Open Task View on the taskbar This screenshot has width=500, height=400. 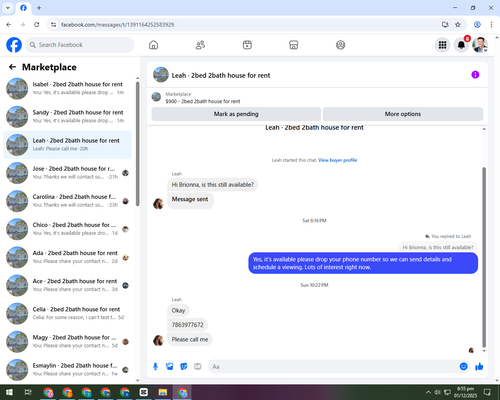tap(28, 392)
